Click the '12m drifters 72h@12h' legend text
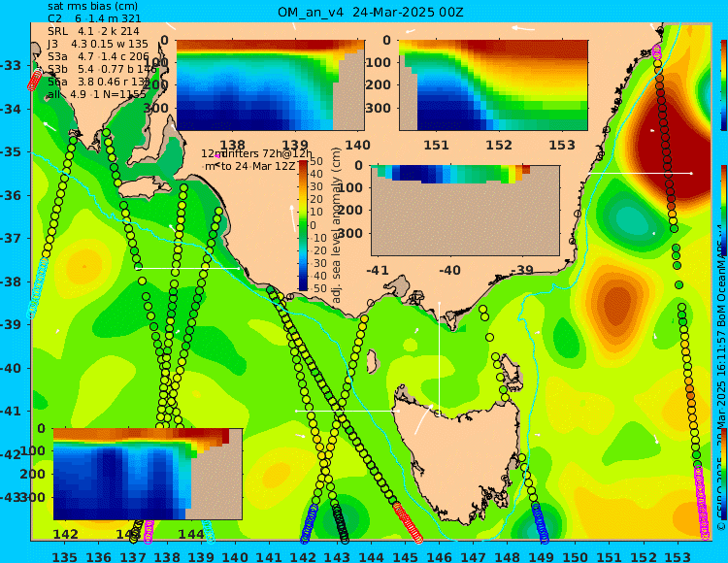 [257, 153]
